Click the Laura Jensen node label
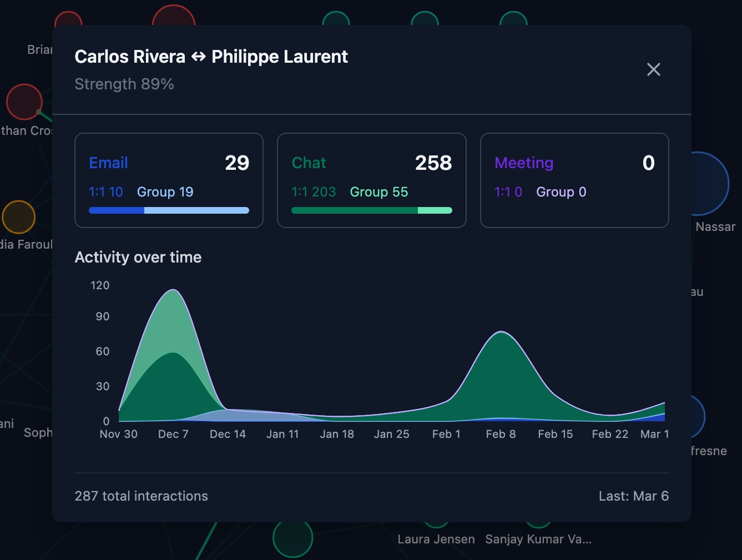The height and width of the screenshot is (560, 742). pos(436,539)
